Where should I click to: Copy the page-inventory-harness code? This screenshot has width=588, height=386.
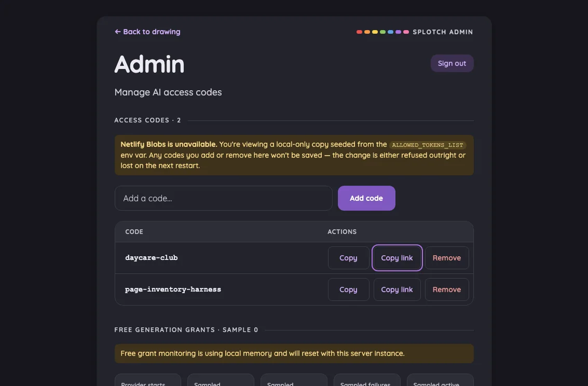(x=348, y=289)
